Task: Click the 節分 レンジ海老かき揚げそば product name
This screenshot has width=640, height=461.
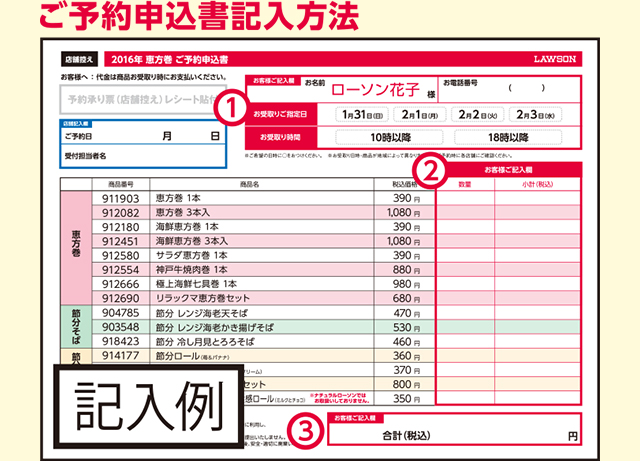Action: click(215, 327)
